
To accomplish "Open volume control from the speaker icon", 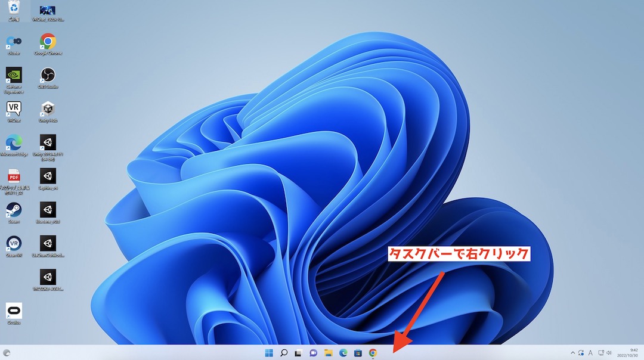I will tap(609, 353).
